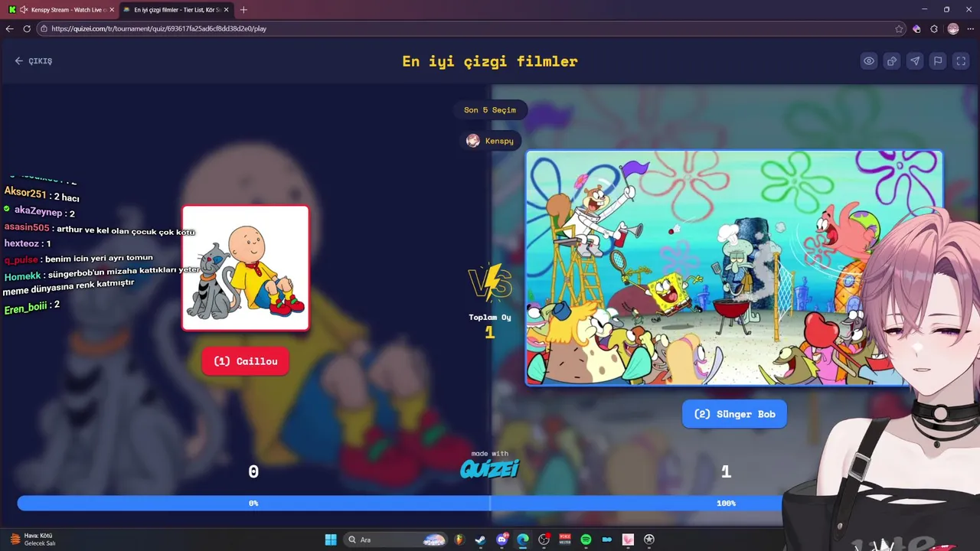
Task: Click the mute speaker icon on Kenspy tab
Action: (x=24, y=10)
